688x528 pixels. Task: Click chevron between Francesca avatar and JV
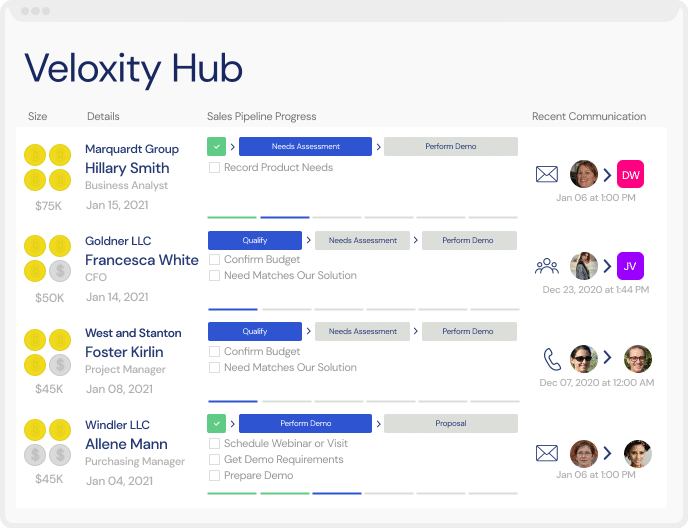(x=608, y=266)
